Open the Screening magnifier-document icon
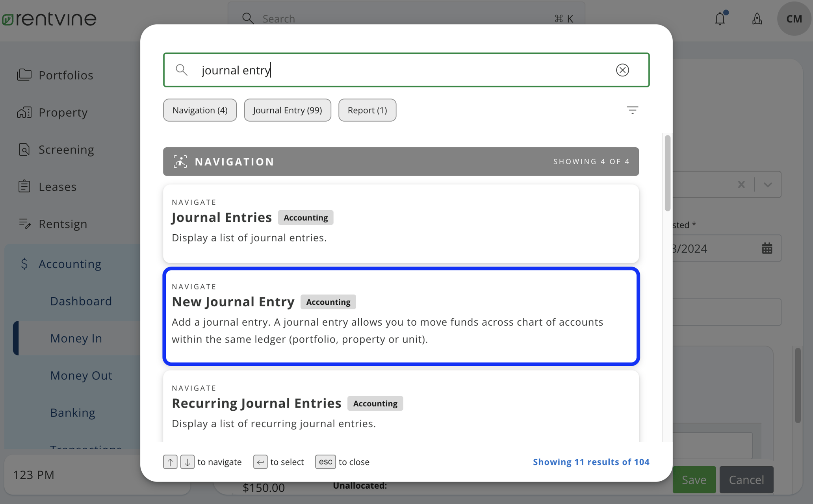Viewport: 813px width, 504px height. pyautogui.click(x=24, y=149)
